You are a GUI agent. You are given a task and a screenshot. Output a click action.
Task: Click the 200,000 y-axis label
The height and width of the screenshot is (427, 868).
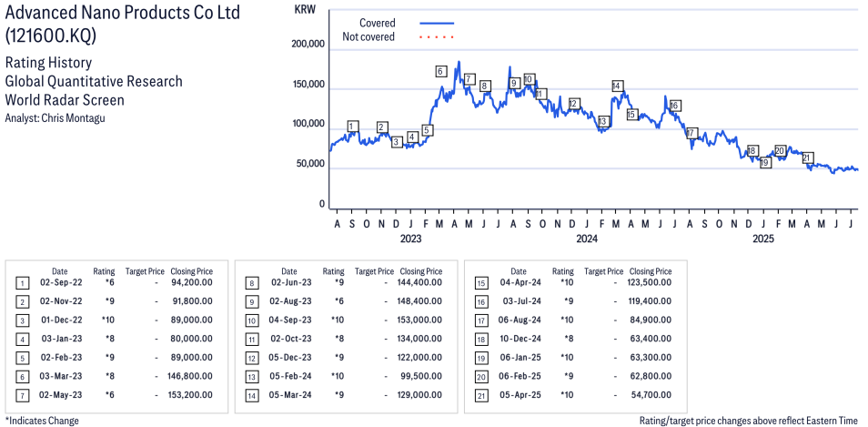click(308, 45)
